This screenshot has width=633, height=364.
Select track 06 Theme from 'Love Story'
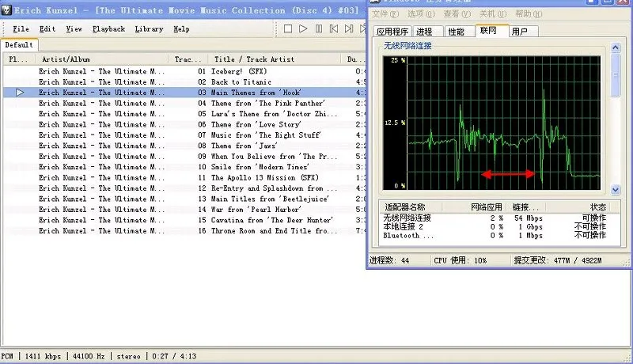coord(185,124)
